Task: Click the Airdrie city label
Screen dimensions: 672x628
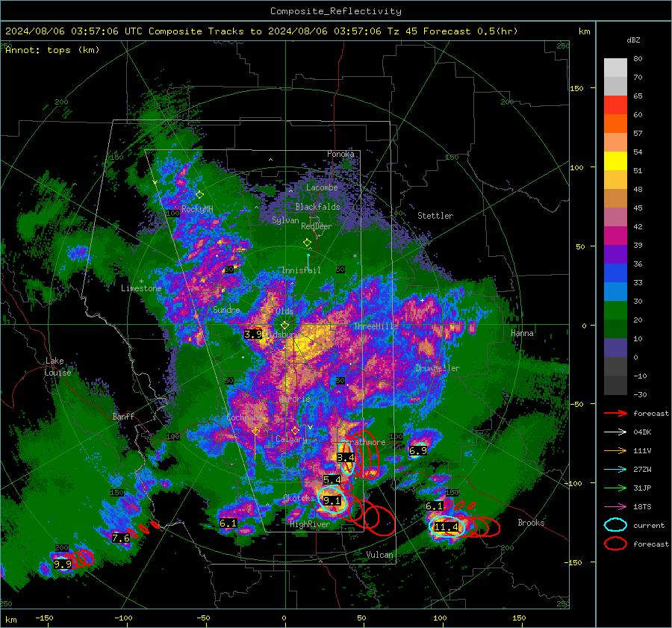Action: 294,399
